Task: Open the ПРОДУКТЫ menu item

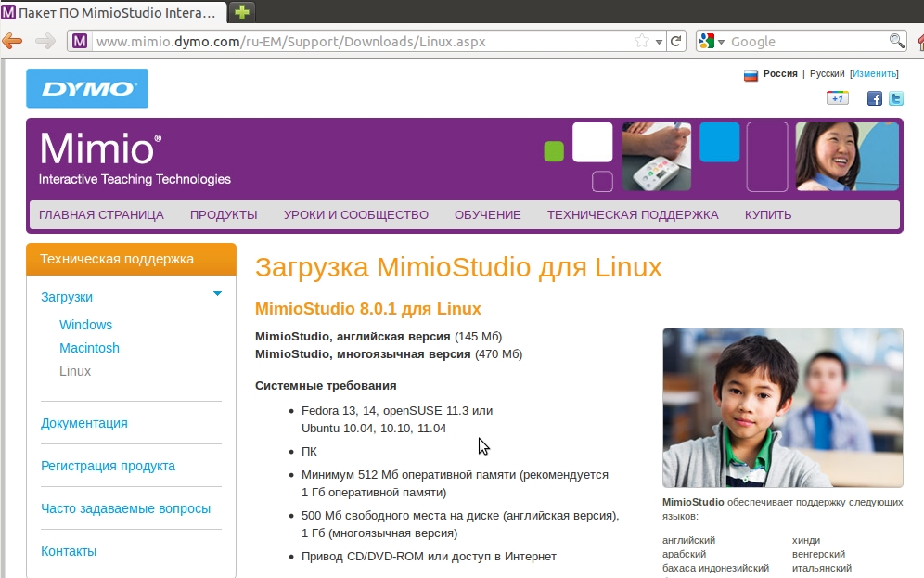Action: (224, 215)
